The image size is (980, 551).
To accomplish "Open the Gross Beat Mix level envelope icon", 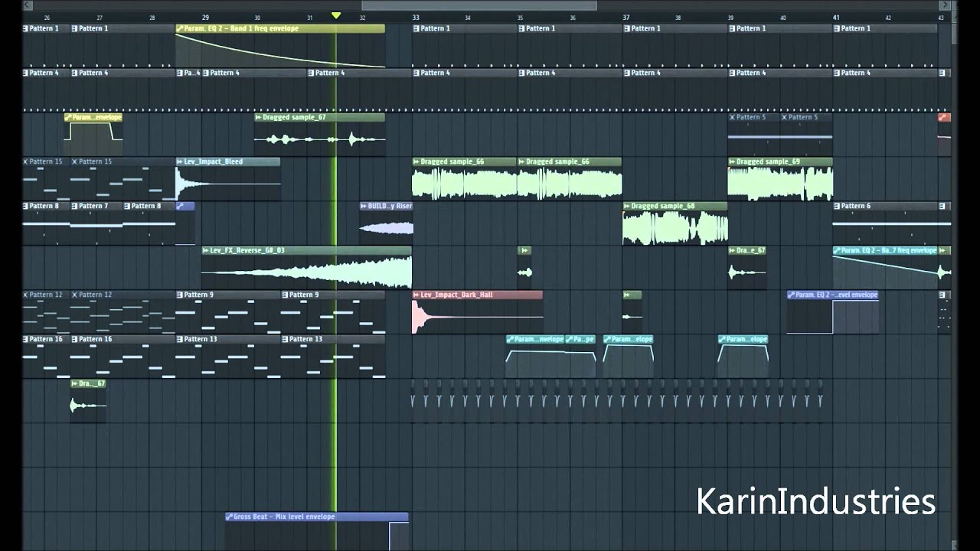I will pyautogui.click(x=230, y=517).
